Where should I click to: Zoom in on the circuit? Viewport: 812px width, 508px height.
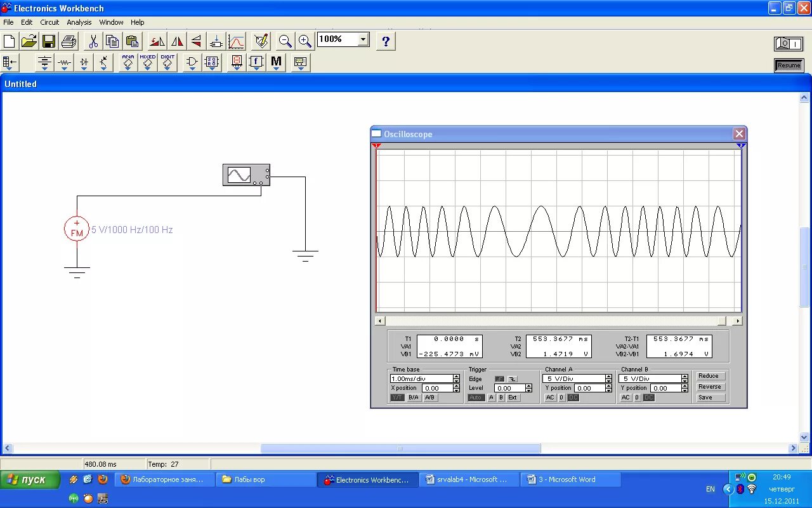click(305, 41)
